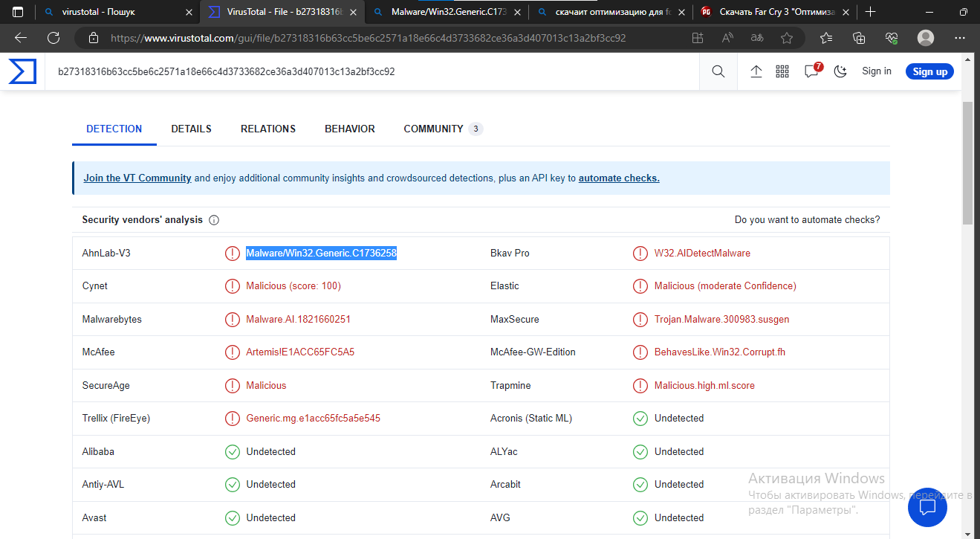The height and width of the screenshot is (539, 980).
Task: Open notifications with 7 badge
Action: tap(812, 71)
